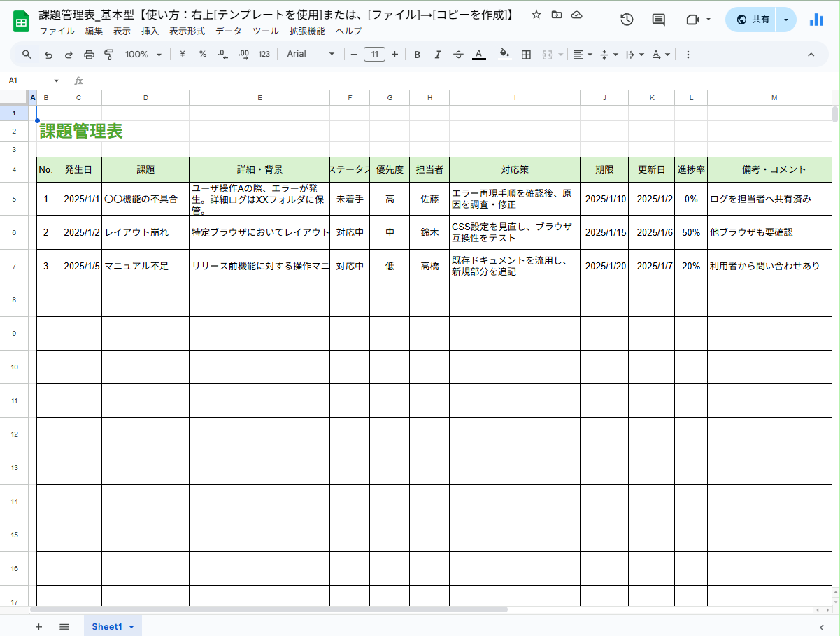Toggle italic formatting
This screenshot has height=636, width=840.
click(438, 54)
